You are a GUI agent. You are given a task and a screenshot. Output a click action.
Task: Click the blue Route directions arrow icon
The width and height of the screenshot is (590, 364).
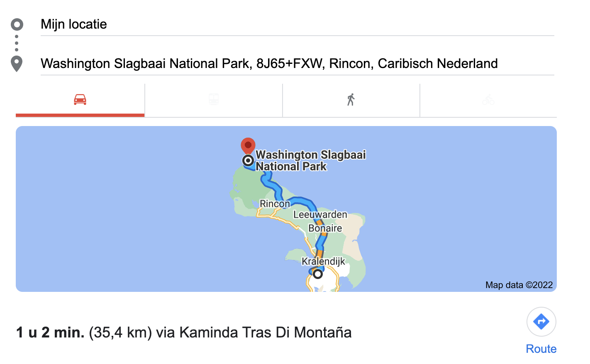pyautogui.click(x=541, y=322)
